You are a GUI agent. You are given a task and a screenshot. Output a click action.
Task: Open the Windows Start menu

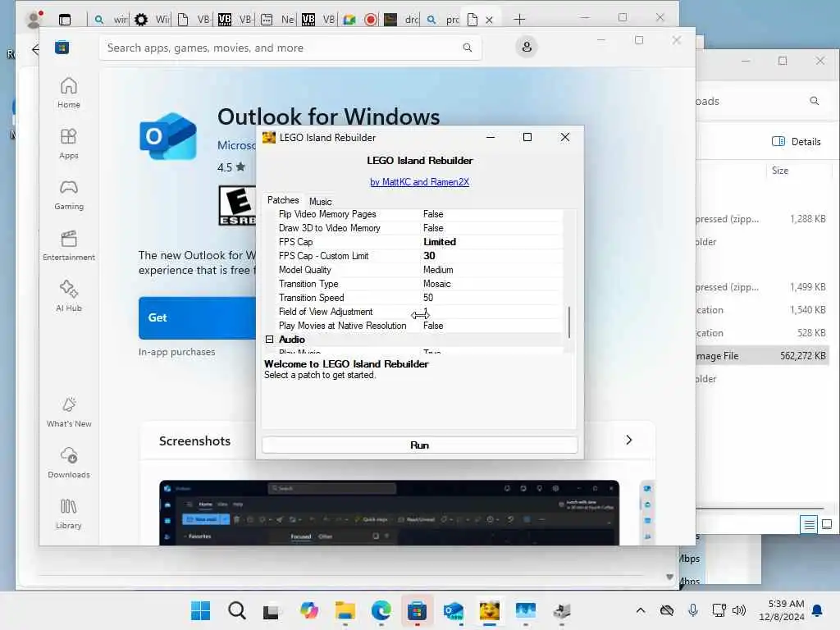point(200,610)
